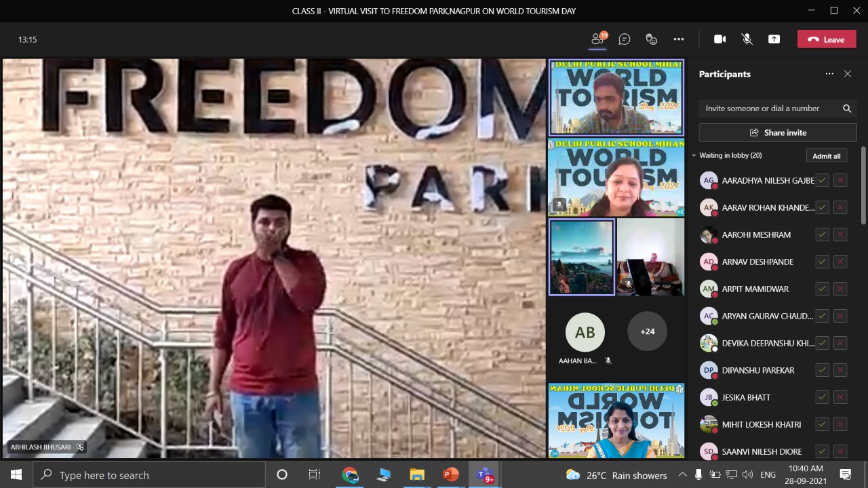Open the reactions raise hand icon

pyautogui.click(x=652, y=39)
